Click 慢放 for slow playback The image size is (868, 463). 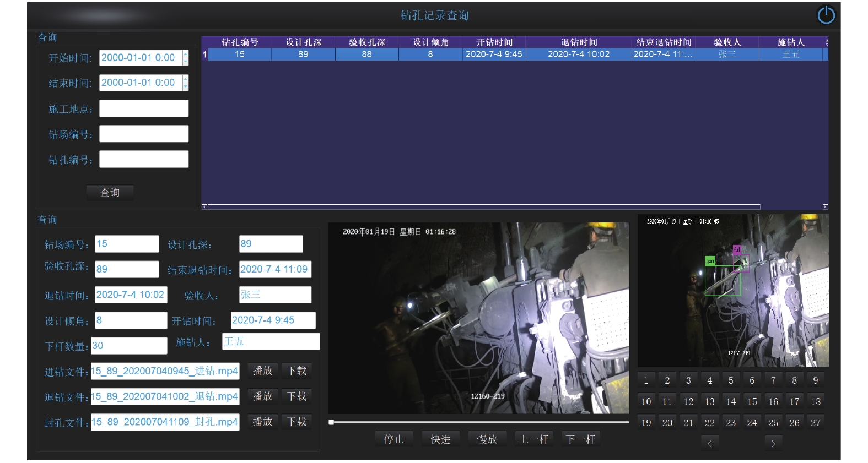click(487, 439)
